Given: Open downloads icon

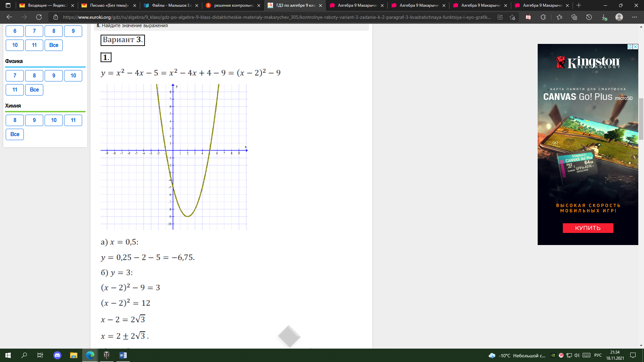Looking at the screenshot, I should point(604,17).
